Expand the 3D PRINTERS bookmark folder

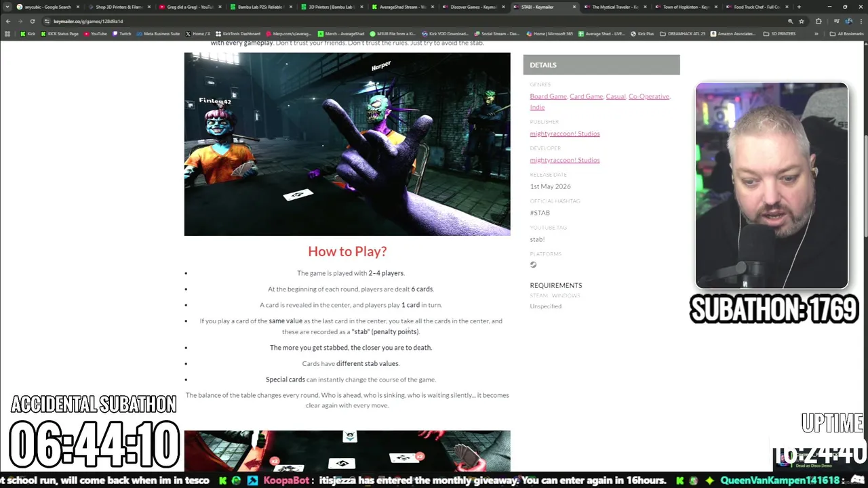coord(781,33)
